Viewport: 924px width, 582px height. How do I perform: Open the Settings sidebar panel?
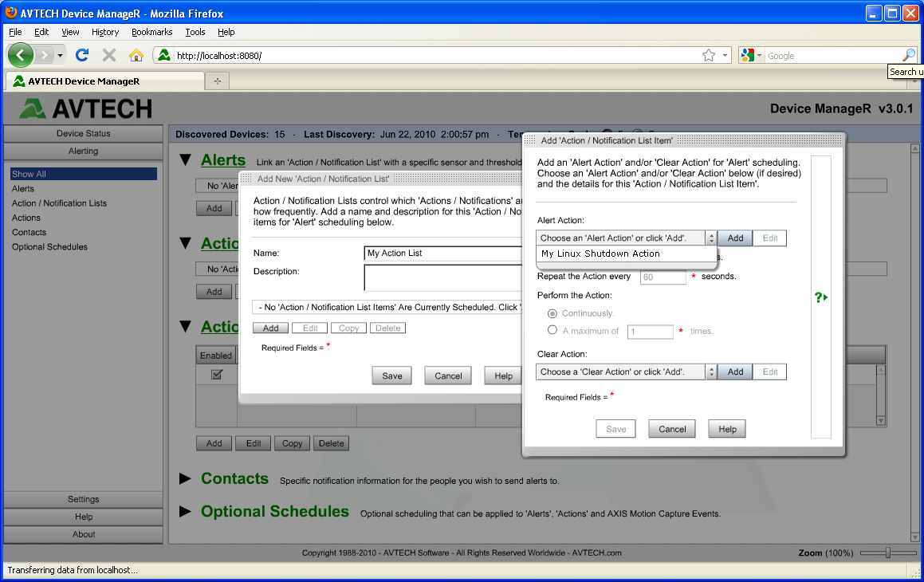click(x=83, y=500)
